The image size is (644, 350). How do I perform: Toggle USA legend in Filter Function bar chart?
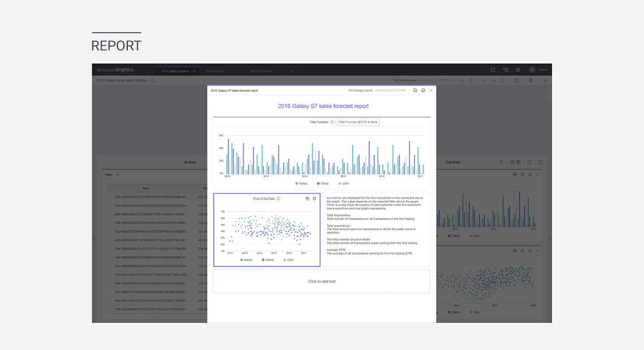pyautogui.click(x=344, y=183)
